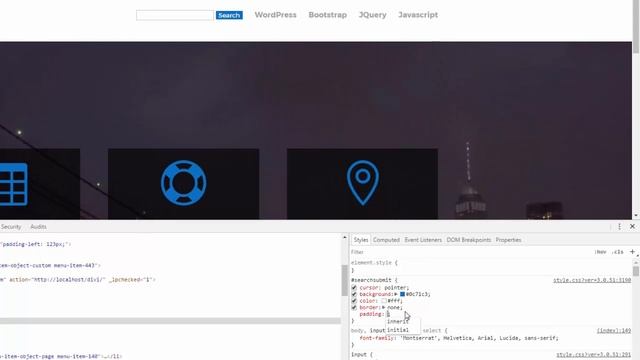Open the DevTools three-dot options menu
This screenshot has width=640, height=360.
click(x=619, y=227)
